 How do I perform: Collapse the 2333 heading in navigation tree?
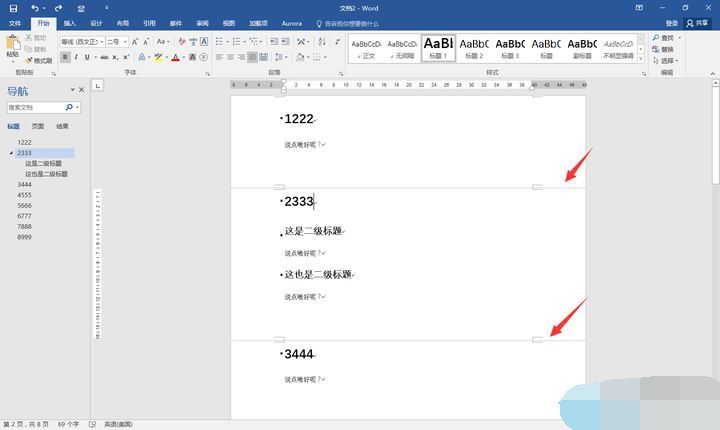[11, 153]
